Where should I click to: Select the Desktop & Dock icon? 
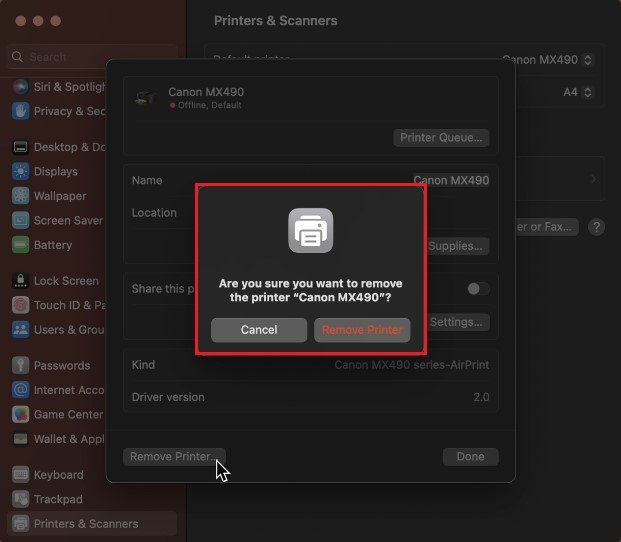(21, 147)
